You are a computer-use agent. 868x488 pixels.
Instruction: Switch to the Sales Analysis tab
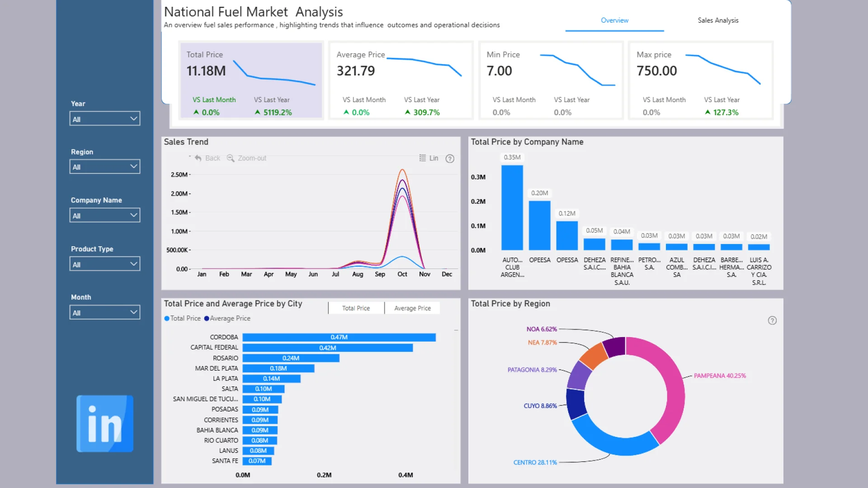coord(717,20)
